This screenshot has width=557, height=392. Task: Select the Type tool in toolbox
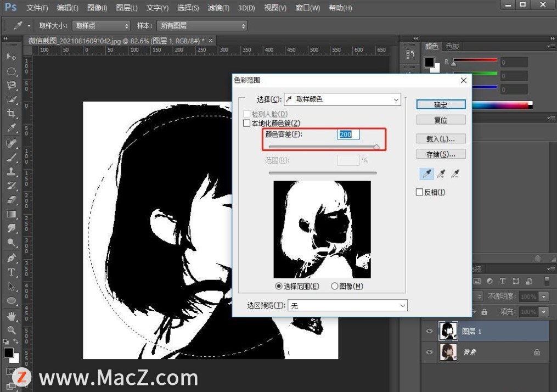click(12, 272)
